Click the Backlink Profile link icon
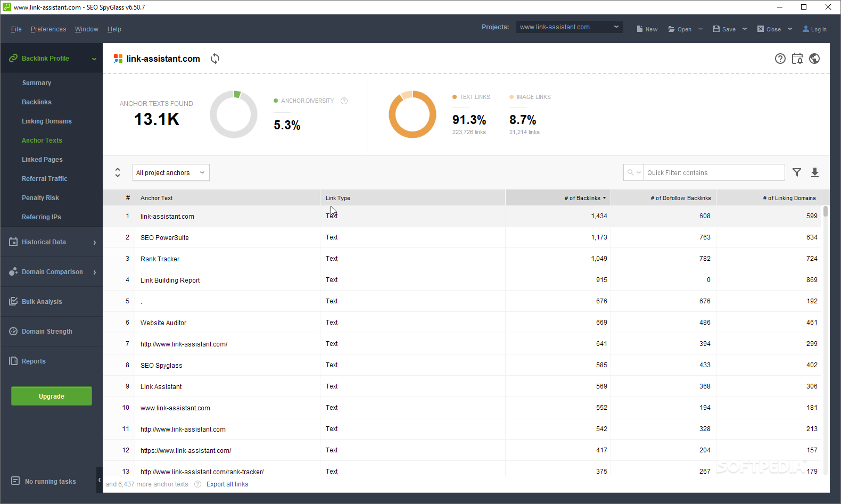The image size is (841, 504). point(13,58)
